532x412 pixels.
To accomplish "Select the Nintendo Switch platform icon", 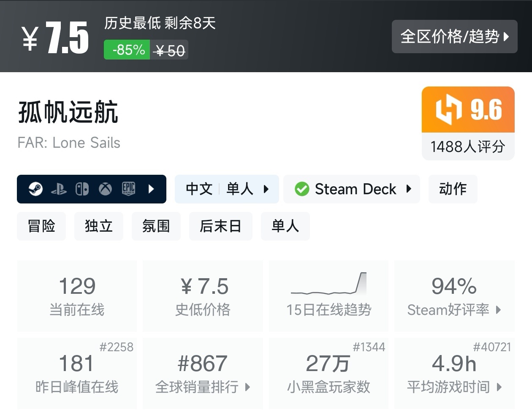I will pos(83,189).
